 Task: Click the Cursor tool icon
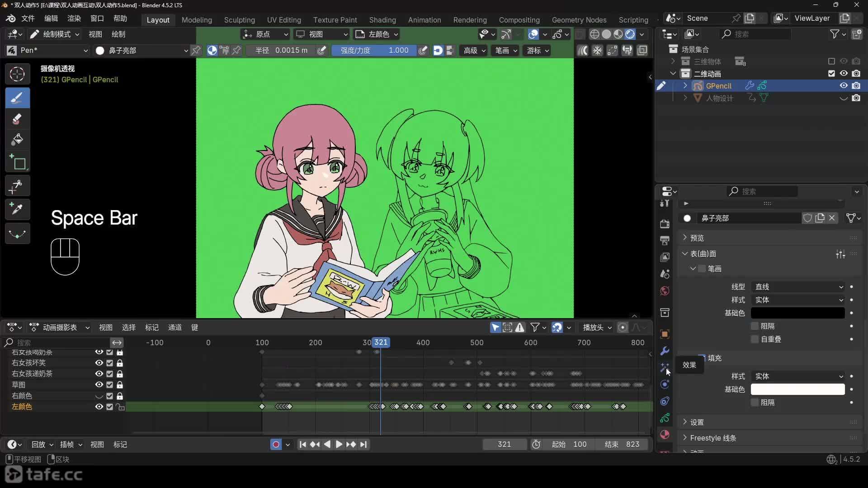17,74
